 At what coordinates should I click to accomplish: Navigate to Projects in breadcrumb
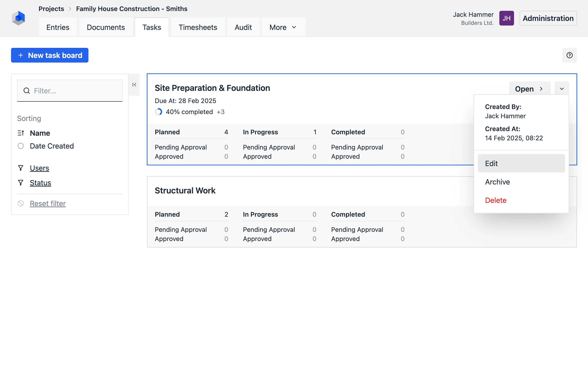click(x=51, y=9)
